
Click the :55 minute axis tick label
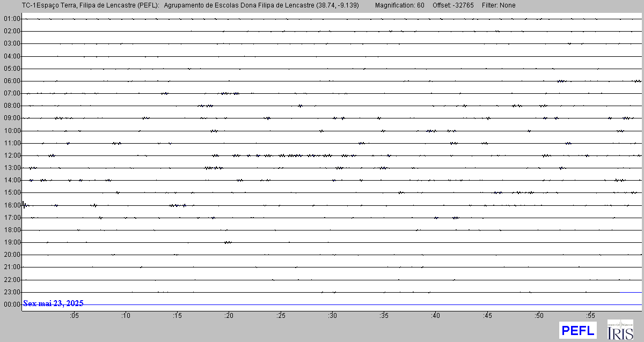click(x=590, y=316)
